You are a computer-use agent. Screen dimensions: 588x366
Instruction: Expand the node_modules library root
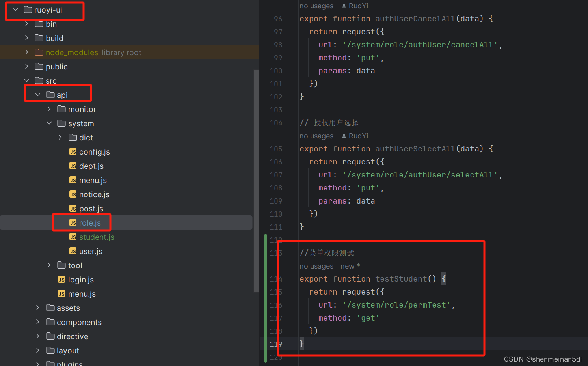[x=27, y=52]
